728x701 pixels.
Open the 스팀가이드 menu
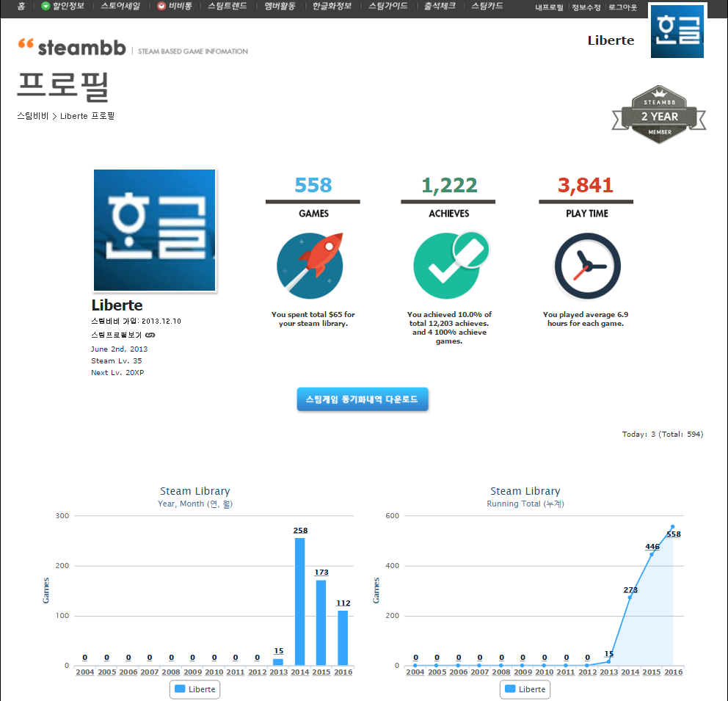coord(388,6)
